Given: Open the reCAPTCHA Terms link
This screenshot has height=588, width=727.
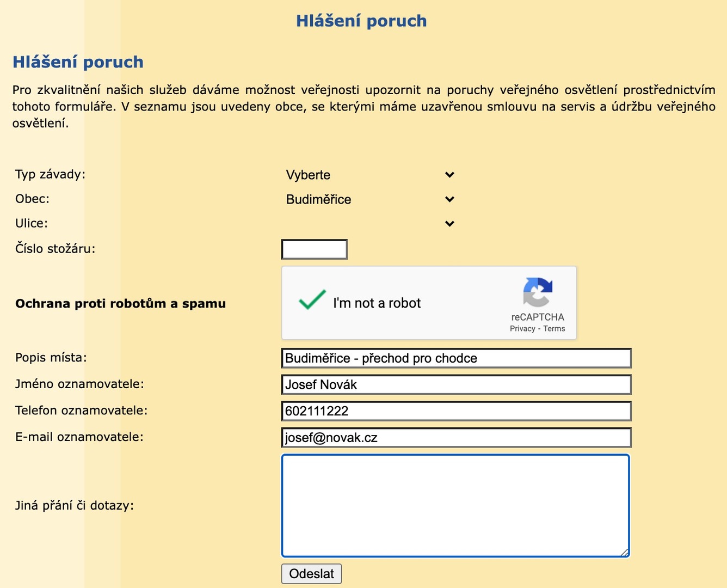Looking at the screenshot, I should tap(554, 329).
